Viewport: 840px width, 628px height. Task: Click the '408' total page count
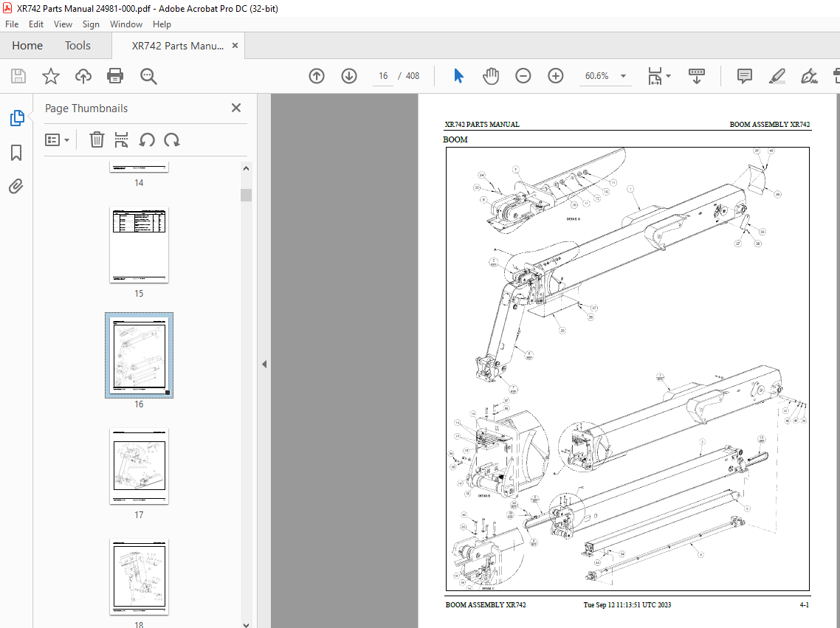click(413, 76)
